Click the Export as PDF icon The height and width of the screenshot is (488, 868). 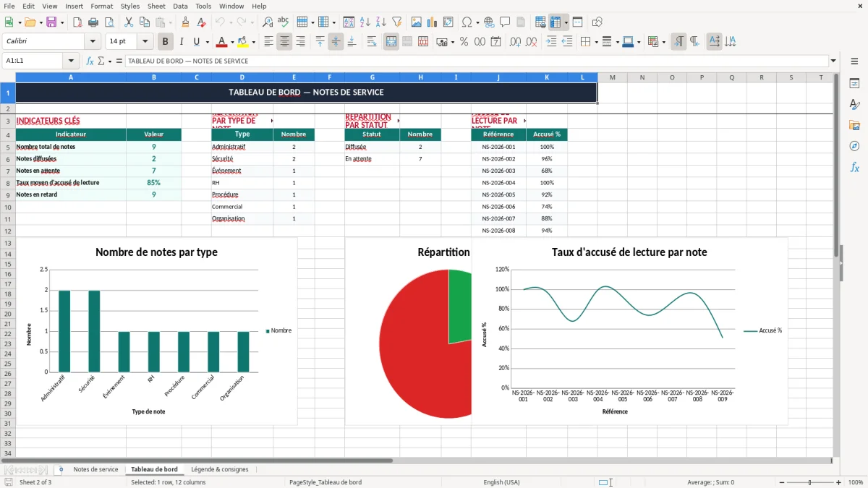[77, 22]
